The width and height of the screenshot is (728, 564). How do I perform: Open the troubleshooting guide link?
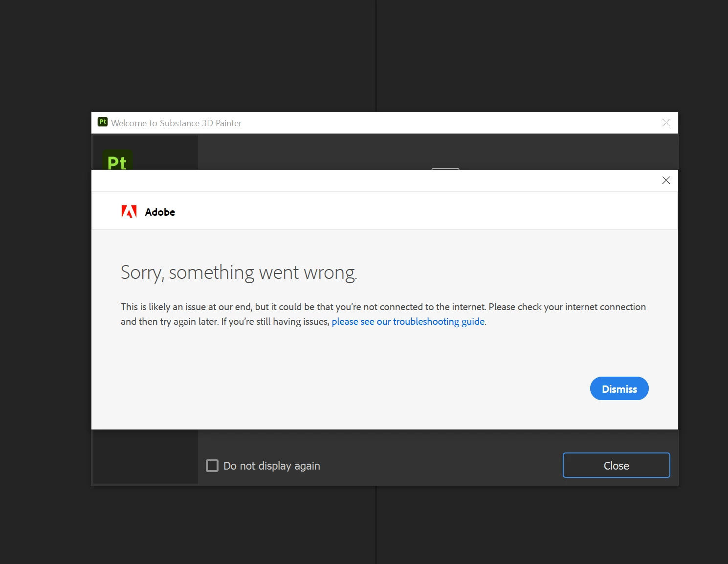pyautogui.click(x=408, y=321)
